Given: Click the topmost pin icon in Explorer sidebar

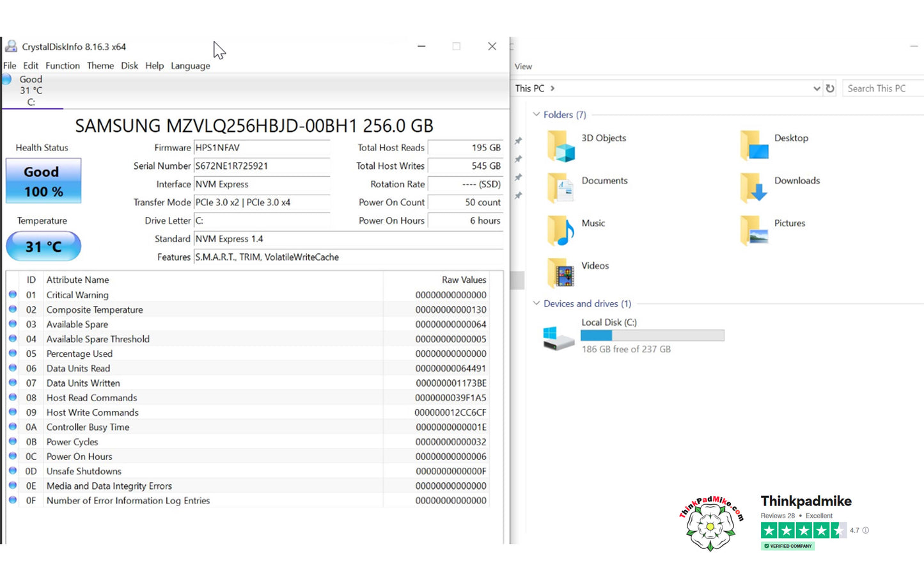Looking at the screenshot, I should (519, 141).
